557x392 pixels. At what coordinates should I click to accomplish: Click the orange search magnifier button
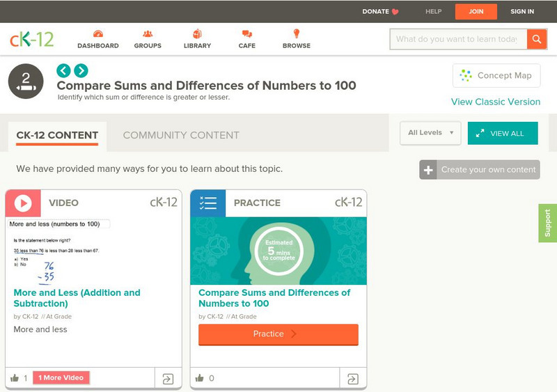pos(536,39)
